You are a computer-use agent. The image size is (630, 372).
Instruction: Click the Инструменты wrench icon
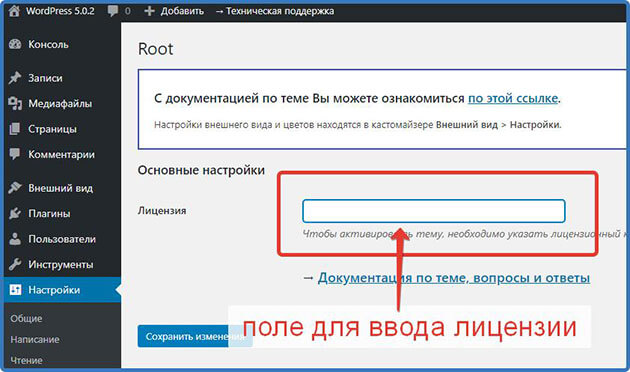(x=15, y=264)
